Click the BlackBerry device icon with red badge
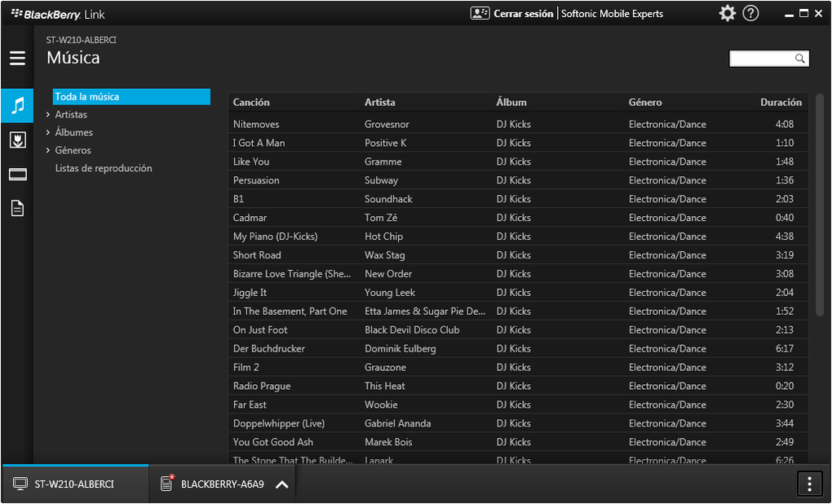The image size is (832, 504). tap(167, 483)
